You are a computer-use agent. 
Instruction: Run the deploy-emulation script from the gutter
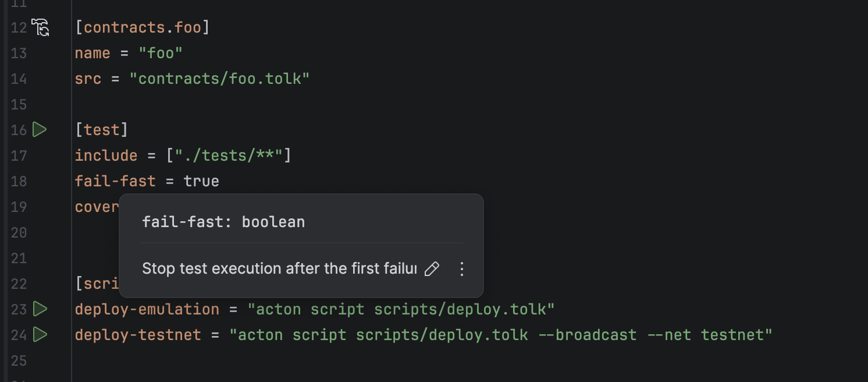[x=40, y=309]
